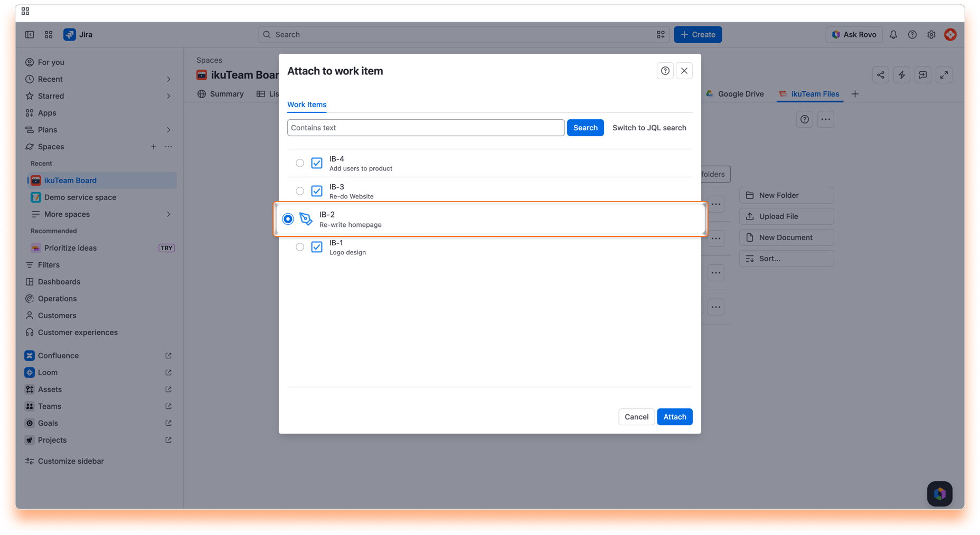Click New Folder
The width and height of the screenshot is (980, 535).
tap(786, 195)
